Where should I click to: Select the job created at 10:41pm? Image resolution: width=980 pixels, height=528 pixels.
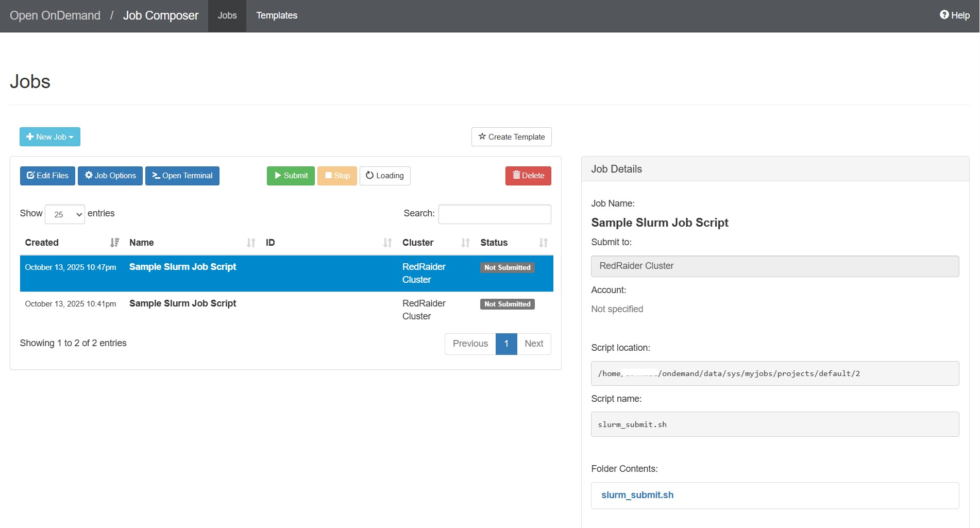[x=182, y=304]
